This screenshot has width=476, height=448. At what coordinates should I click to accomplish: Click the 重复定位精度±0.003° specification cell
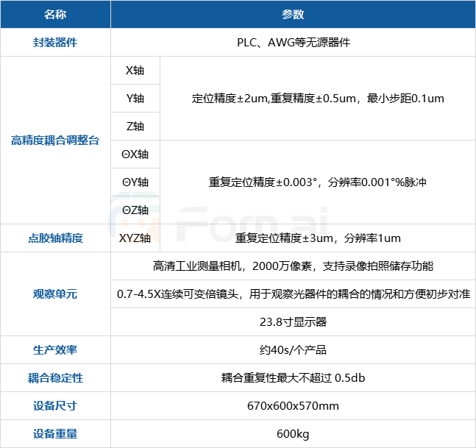(317, 182)
